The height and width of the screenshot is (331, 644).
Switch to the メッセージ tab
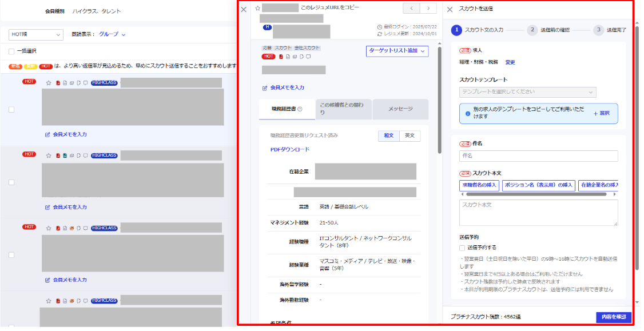point(400,109)
